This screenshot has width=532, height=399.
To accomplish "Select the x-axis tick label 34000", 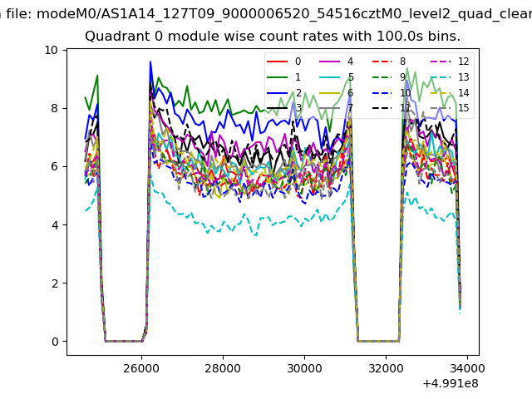I will [x=466, y=367].
